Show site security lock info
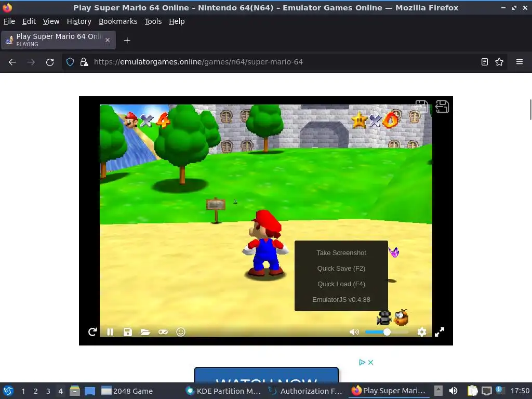 pyautogui.click(x=84, y=62)
